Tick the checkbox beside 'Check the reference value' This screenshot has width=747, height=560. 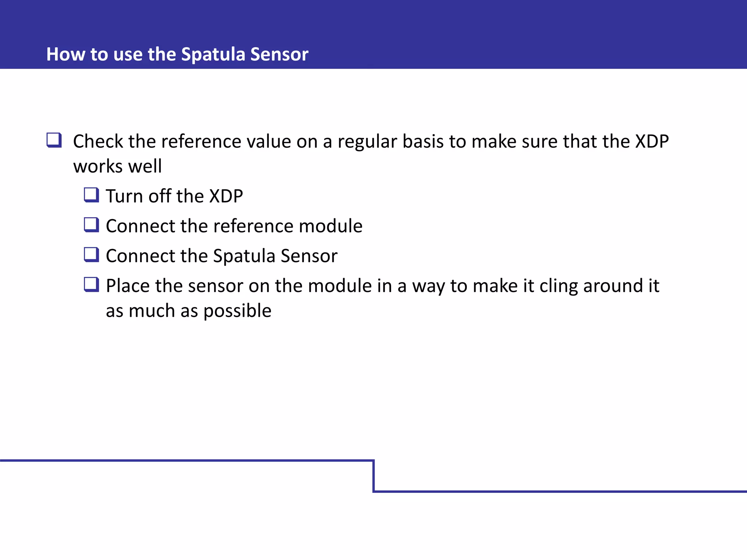pos(54,140)
